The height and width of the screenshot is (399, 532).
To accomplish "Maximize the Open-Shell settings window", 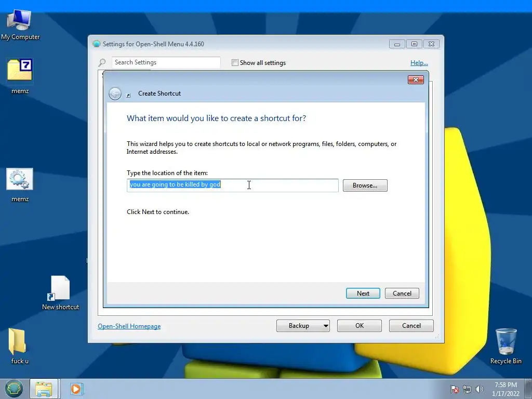I will (x=414, y=44).
